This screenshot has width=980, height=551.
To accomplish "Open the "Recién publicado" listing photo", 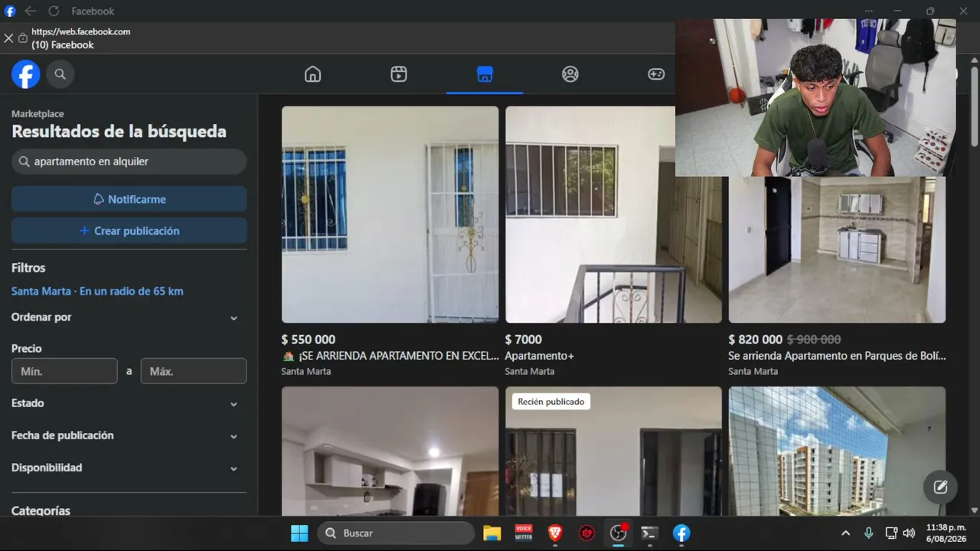I will click(x=613, y=452).
